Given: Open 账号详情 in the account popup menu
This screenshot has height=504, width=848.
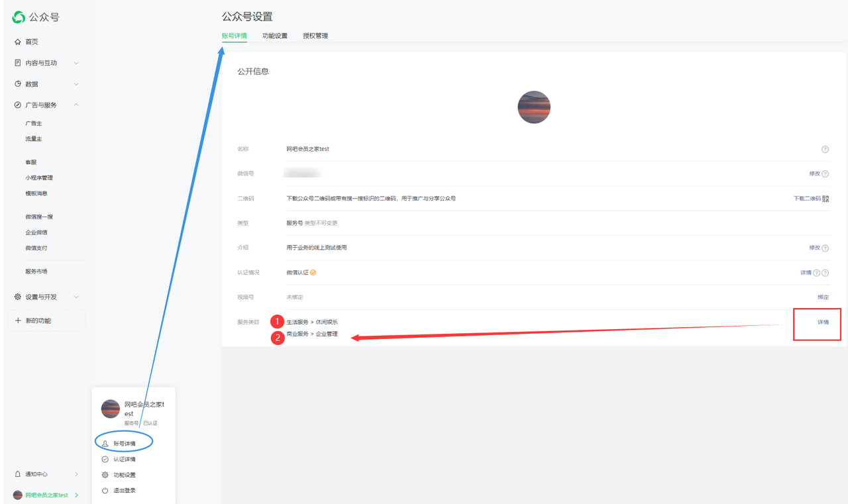Looking at the screenshot, I should (124, 444).
